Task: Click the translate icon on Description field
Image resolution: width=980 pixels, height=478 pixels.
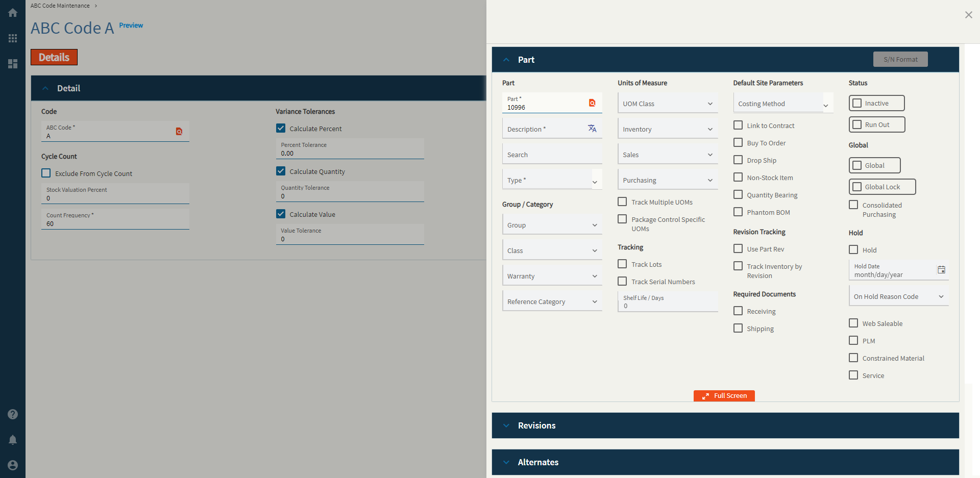Action: pos(592,129)
